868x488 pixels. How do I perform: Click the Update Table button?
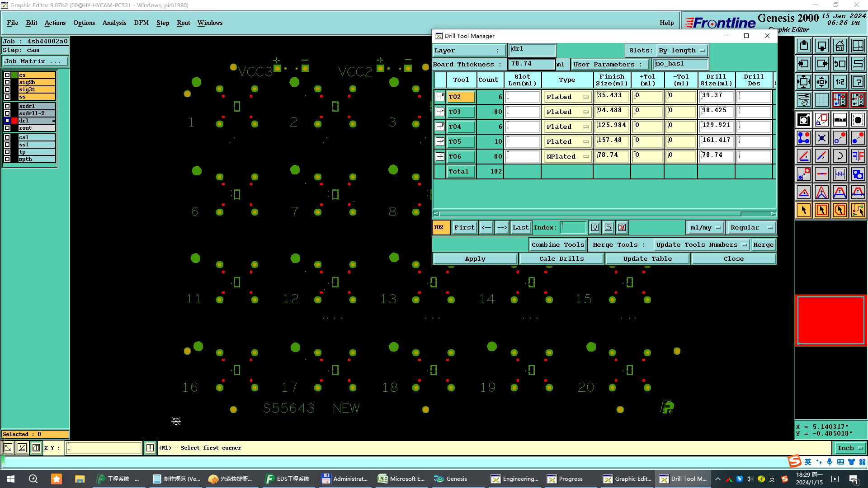click(x=647, y=258)
